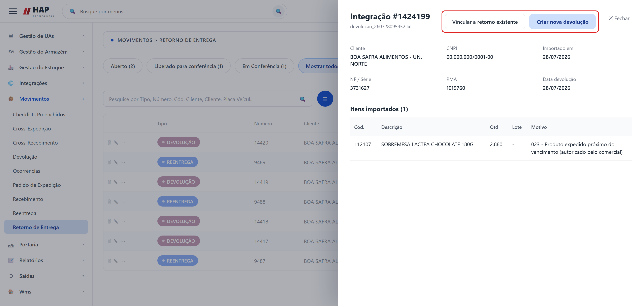Open Pedido de Expedição submenu item

pos(37,185)
